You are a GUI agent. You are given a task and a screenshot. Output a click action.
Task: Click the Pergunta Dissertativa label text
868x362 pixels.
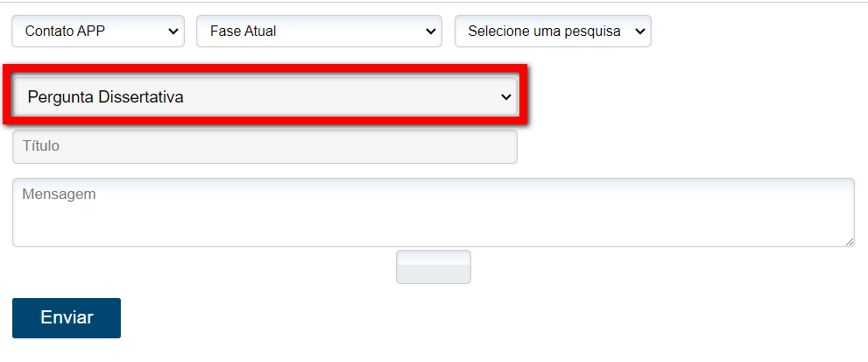point(105,97)
